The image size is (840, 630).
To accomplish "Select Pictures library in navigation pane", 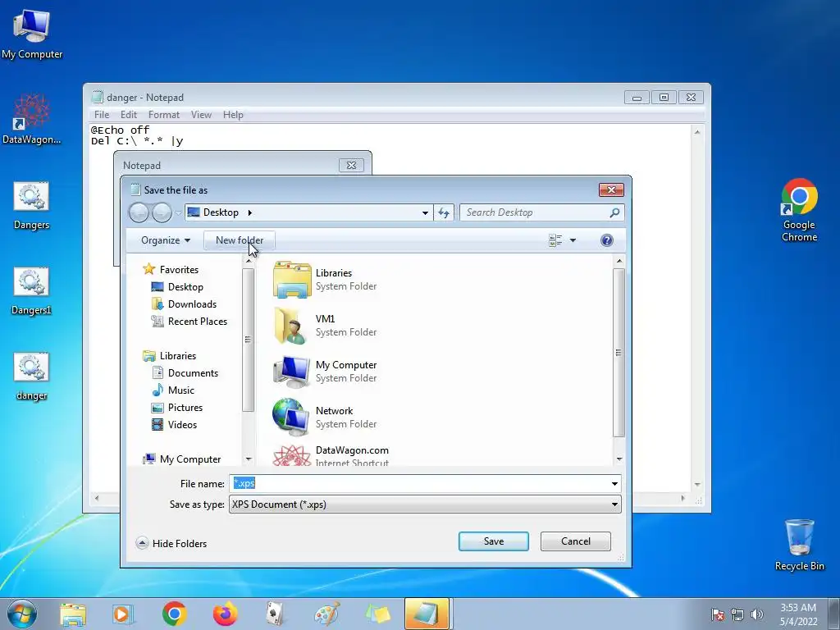I will click(177, 407).
